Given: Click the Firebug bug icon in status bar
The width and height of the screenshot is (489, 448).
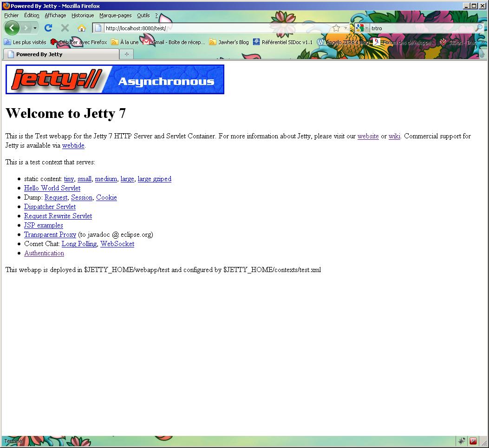Looking at the screenshot, I should tap(462, 441).
